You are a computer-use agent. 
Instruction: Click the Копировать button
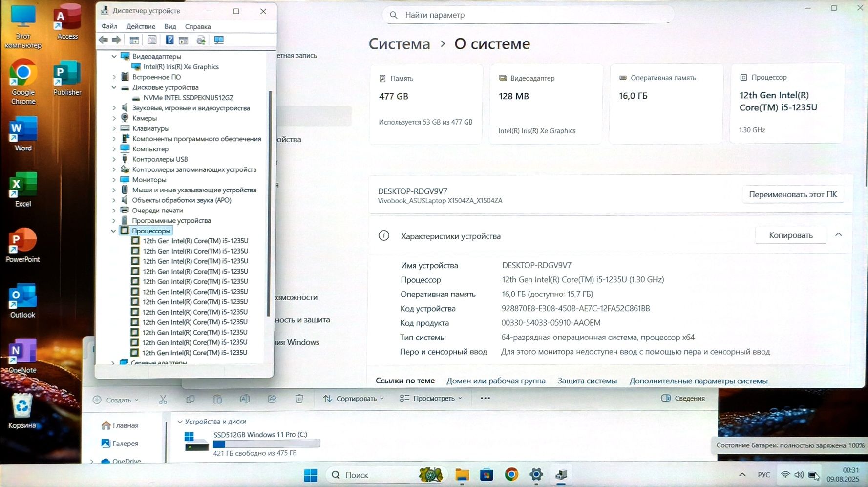(x=791, y=235)
